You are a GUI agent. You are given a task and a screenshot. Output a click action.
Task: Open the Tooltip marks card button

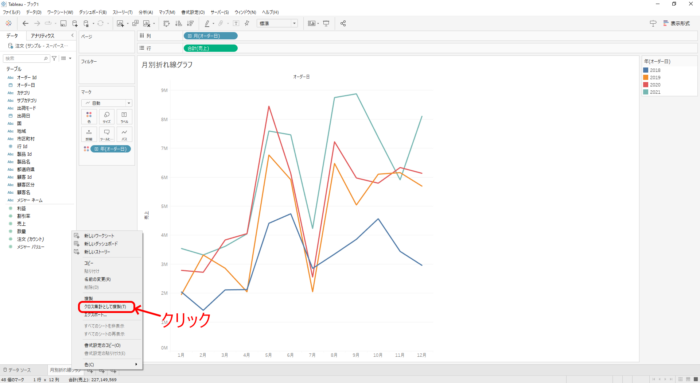(107, 134)
